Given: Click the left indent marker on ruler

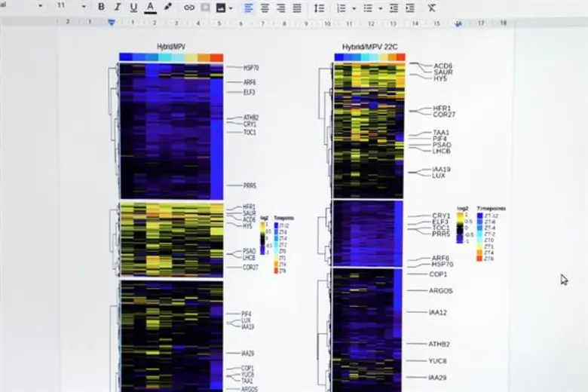Looking at the screenshot, I should coord(112,23).
